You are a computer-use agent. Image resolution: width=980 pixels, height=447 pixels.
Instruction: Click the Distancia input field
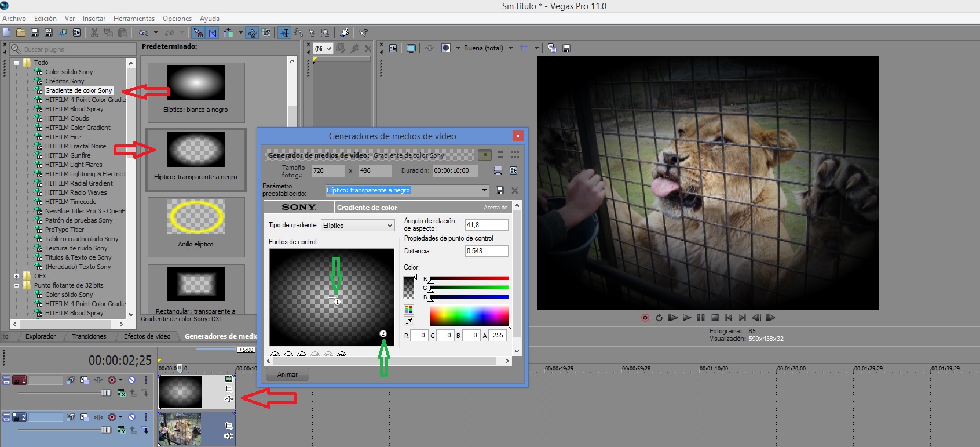[x=487, y=251]
